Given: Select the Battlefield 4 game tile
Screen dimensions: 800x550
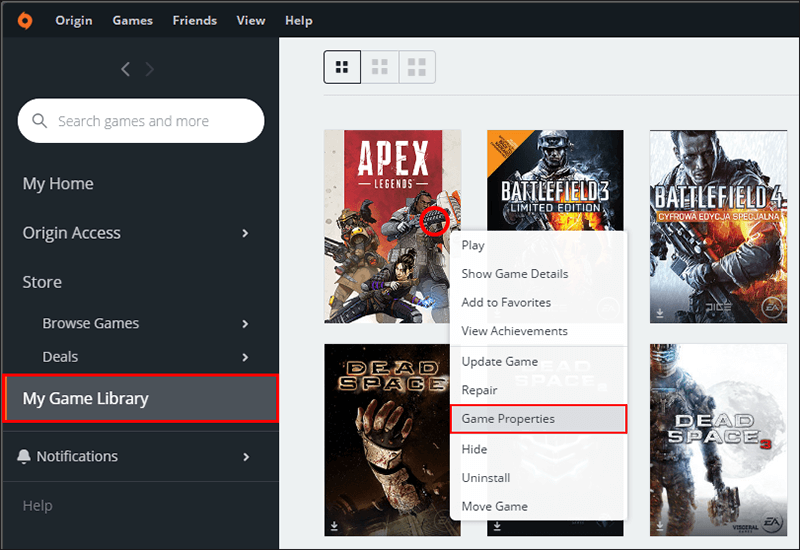Looking at the screenshot, I should coord(718,227).
